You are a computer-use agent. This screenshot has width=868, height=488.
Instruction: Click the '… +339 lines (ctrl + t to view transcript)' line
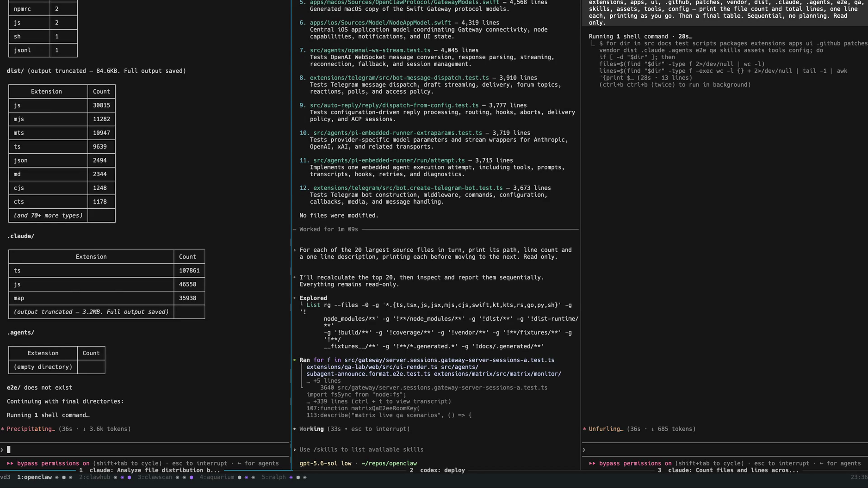coord(378,401)
